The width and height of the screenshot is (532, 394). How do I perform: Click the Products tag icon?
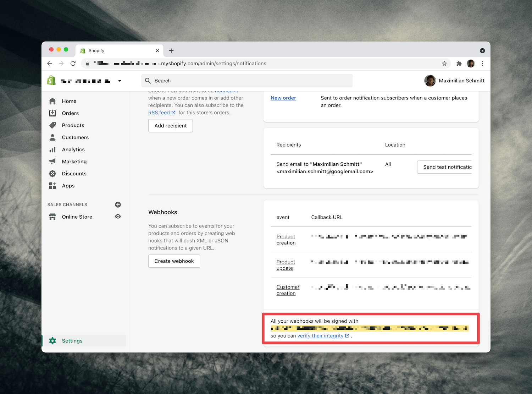(52, 125)
